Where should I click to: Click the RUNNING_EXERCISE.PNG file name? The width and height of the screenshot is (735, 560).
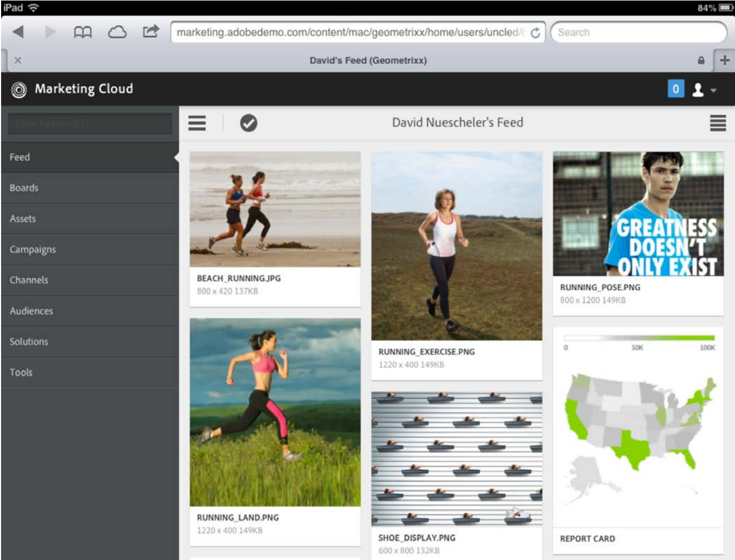point(427,352)
